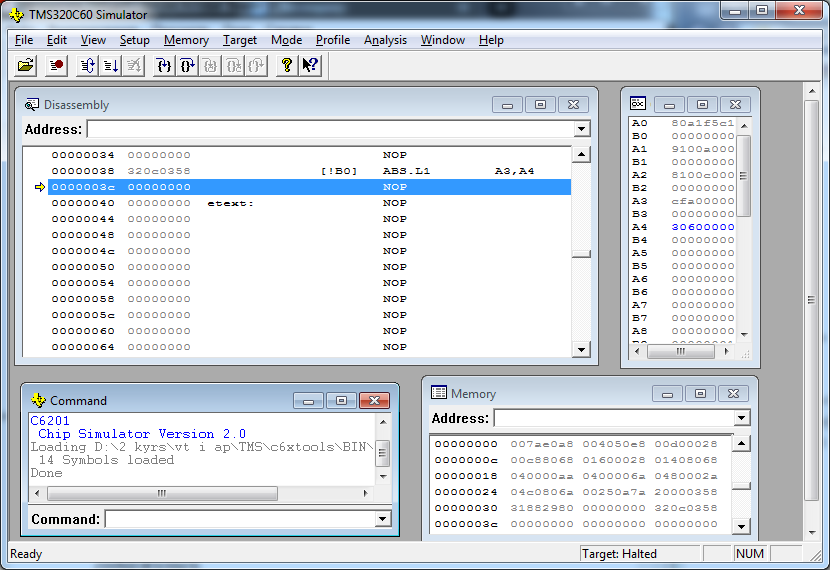Click the Disassembly scrollbar up arrow
The height and width of the screenshot is (570, 830).
(581, 155)
